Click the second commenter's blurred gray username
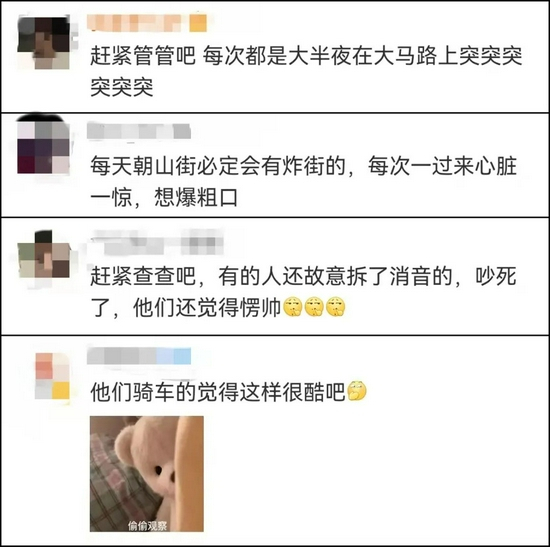The height and width of the screenshot is (547, 550). [139, 131]
